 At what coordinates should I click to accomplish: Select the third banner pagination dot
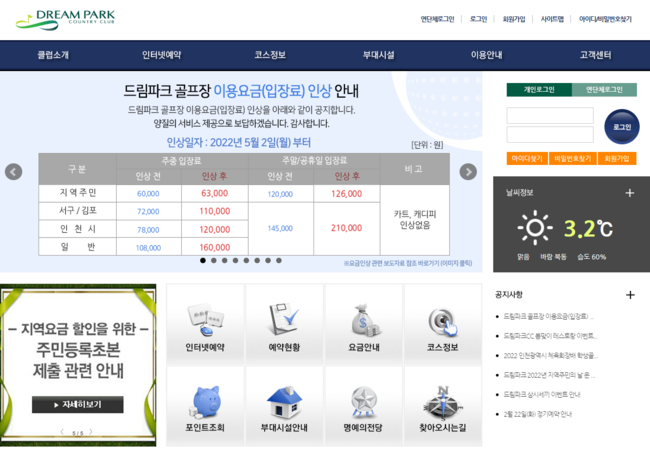224,260
